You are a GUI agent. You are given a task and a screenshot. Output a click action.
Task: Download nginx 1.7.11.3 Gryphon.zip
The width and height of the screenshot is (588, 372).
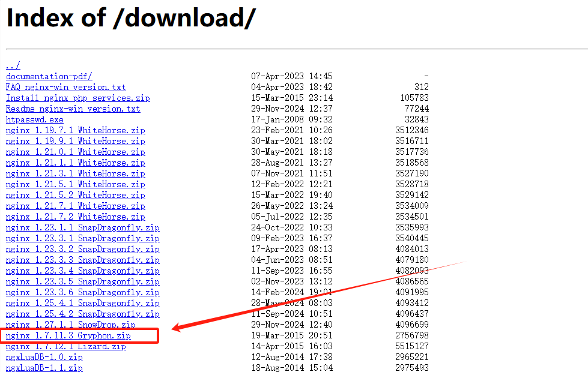tap(68, 335)
